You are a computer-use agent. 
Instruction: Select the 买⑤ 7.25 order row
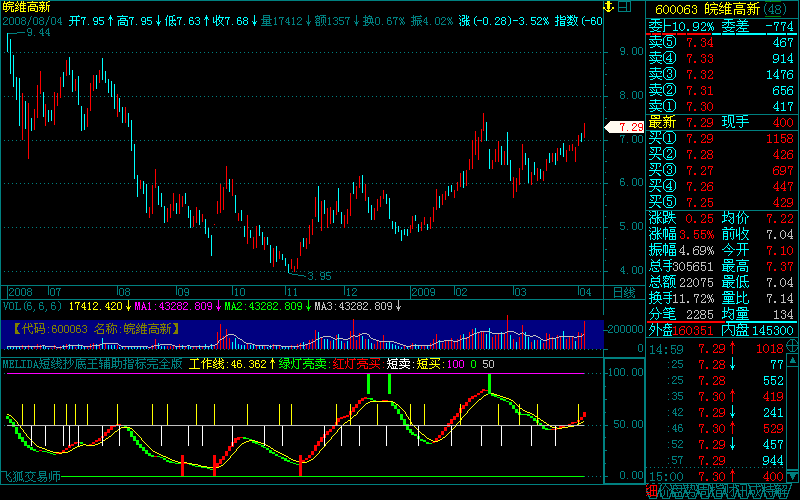click(x=721, y=203)
